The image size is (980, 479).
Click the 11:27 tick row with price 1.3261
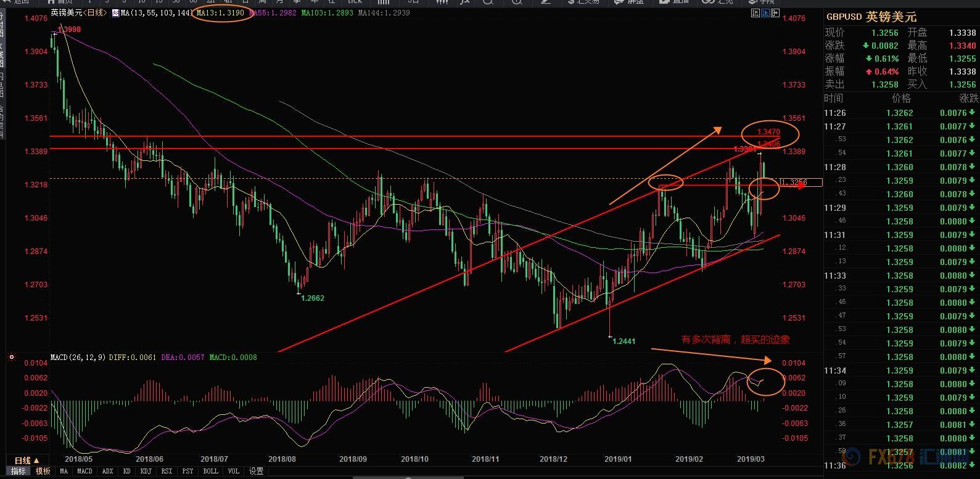coord(902,126)
